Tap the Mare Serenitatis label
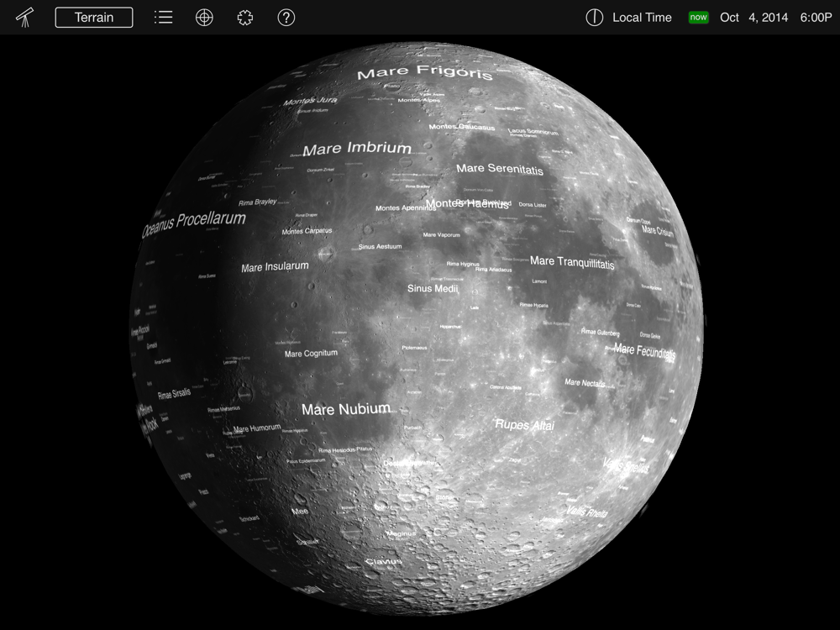Viewport: 840px width, 630px height. tap(500, 169)
